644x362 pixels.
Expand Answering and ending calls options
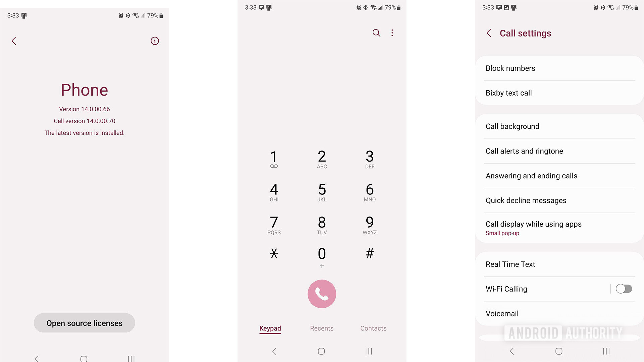coord(531,176)
